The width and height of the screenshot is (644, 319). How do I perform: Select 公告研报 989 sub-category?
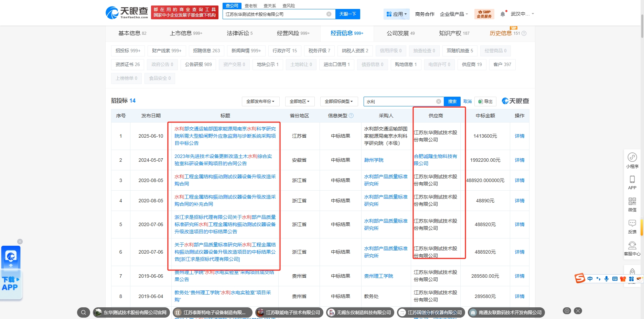198,64
